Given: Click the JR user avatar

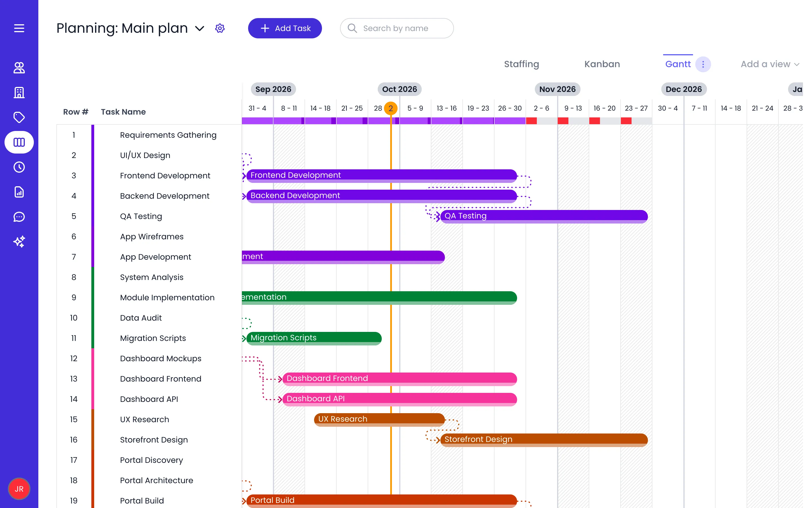Looking at the screenshot, I should (x=19, y=489).
